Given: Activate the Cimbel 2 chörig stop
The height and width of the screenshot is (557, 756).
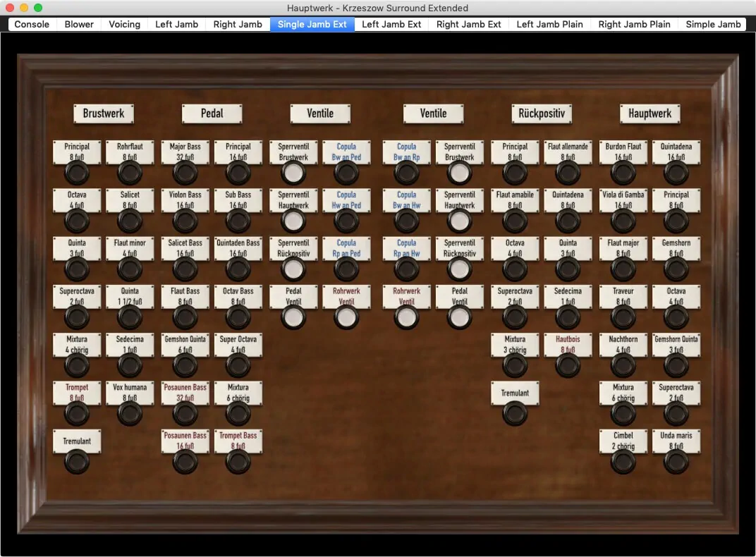Looking at the screenshot, I should [623, 461].
